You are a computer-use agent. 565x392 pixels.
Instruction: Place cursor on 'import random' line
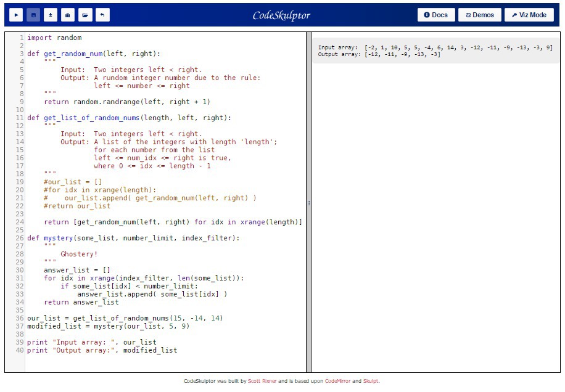54,38
